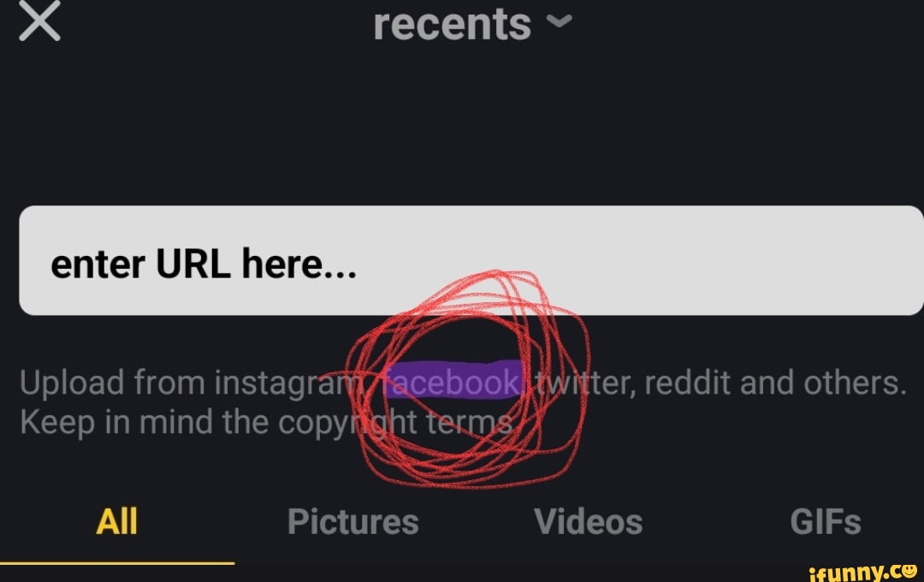
Task: Click the words and others in the hint
Action: (823, 383)
